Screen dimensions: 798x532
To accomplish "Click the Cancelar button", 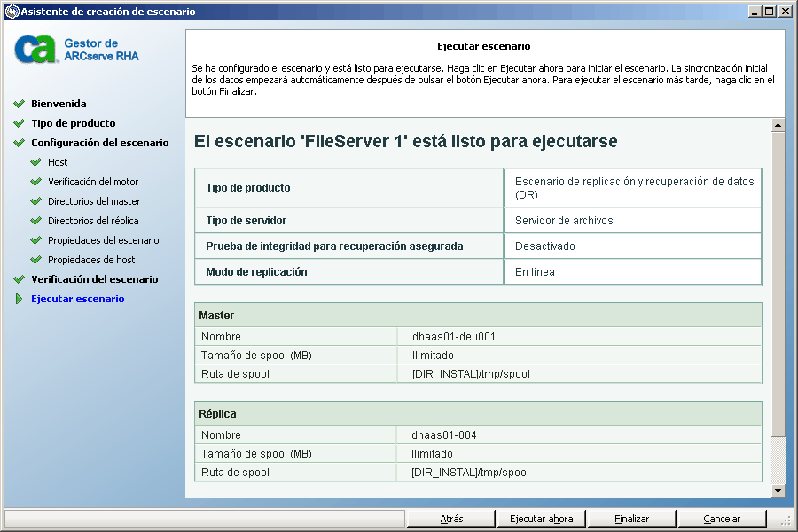I will point(722,519).
